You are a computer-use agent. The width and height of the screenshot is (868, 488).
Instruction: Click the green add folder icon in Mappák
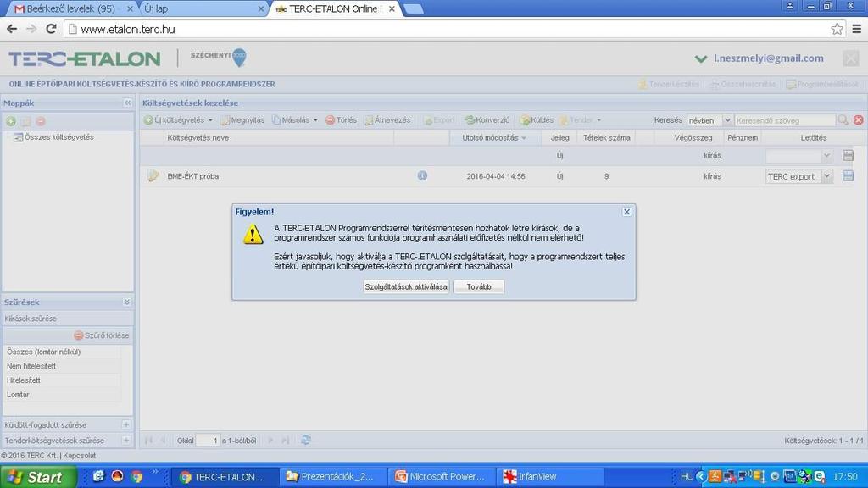10,121
